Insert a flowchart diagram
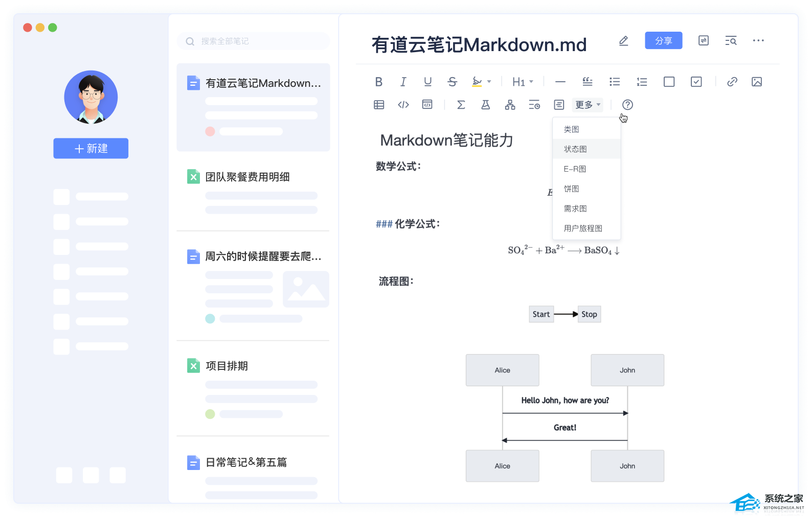Screen dimensions: 812x517 (510, 105)
